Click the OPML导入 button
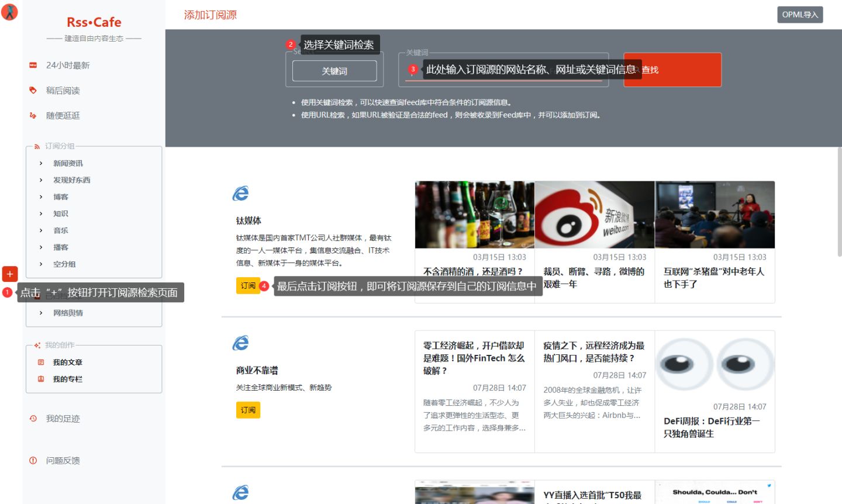Screen dimensions: 842x504 click(799, 15)
